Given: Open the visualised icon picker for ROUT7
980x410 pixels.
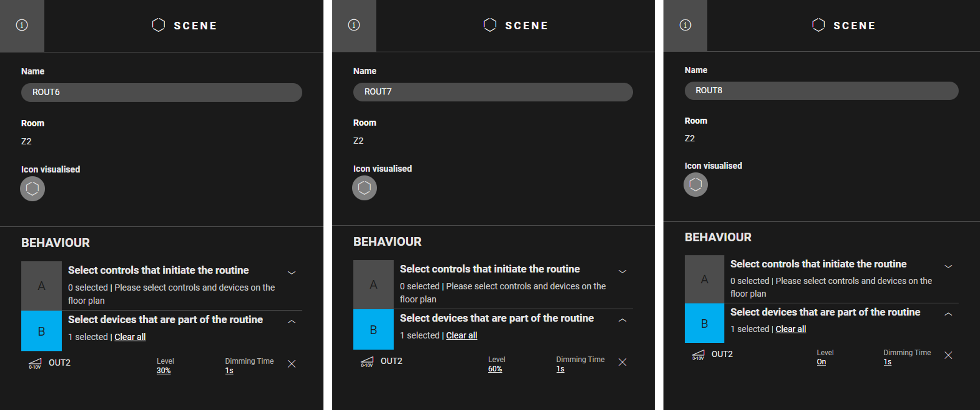Looking at the screenshot, I should pyautogui.click(x=364, y=188).
